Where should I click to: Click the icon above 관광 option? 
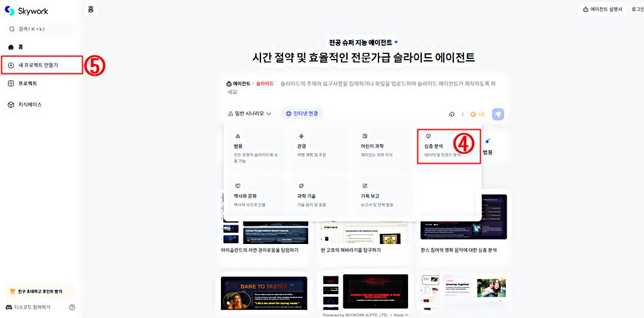point(301,136)
